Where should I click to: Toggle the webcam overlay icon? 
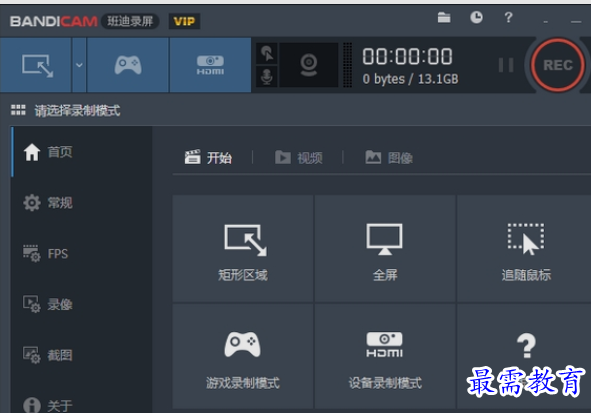coord(309,65)
